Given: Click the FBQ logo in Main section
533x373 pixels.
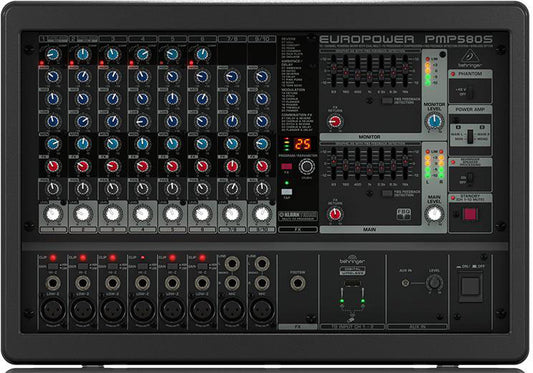Looking at the screenshot, I should point(403,214).
